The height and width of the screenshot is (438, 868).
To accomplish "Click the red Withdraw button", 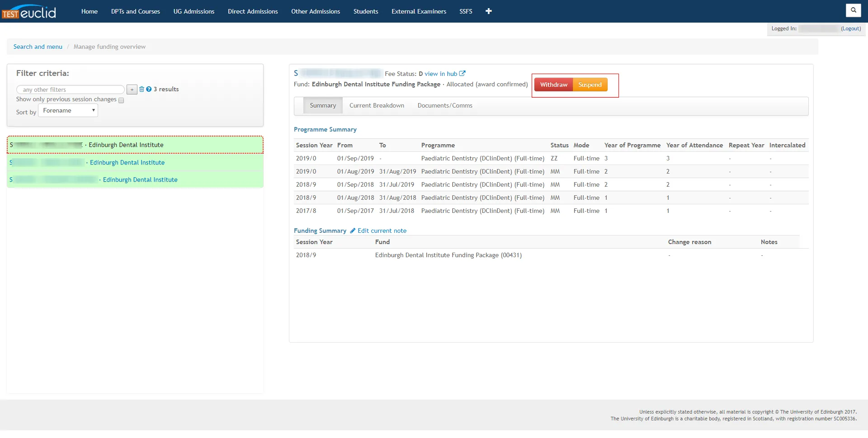I will pos(553,85).
